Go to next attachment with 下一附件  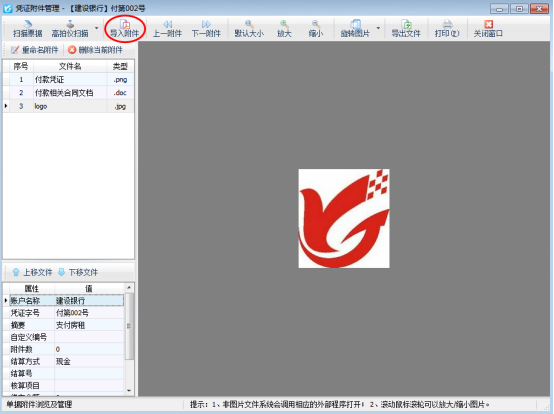pyautogui.click(x=206, y=24)
